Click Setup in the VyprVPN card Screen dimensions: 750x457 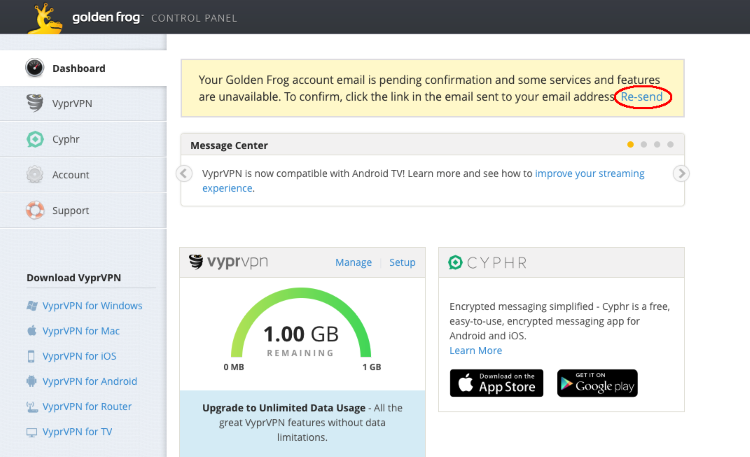point(402,262)
